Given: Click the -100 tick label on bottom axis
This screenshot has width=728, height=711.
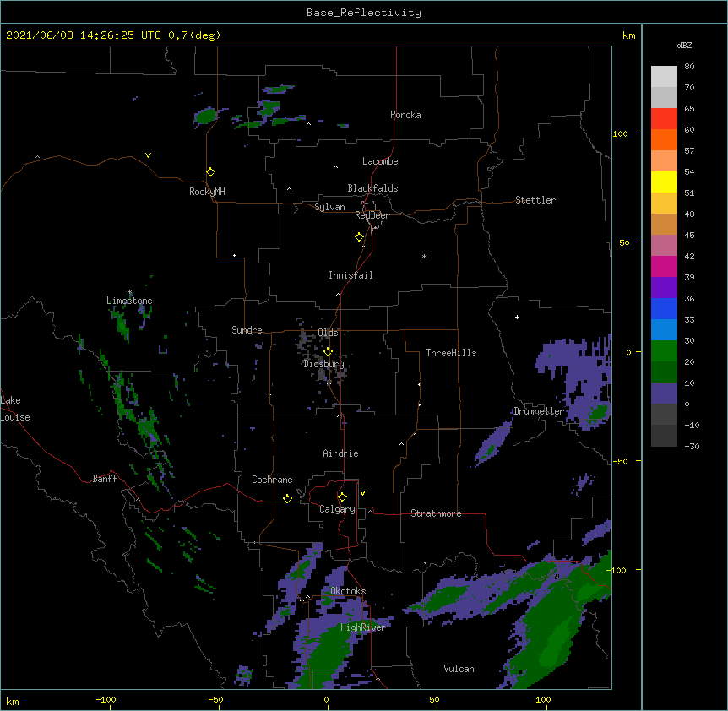Looking at the screenshot, I should click(106, 699).
